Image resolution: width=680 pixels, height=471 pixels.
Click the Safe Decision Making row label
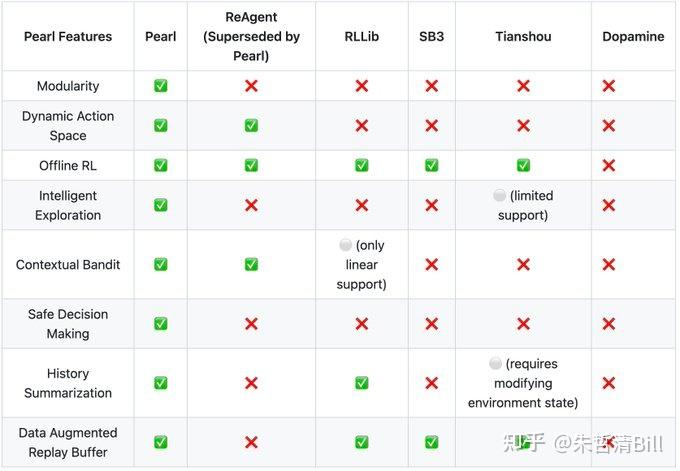click(68, 324)
